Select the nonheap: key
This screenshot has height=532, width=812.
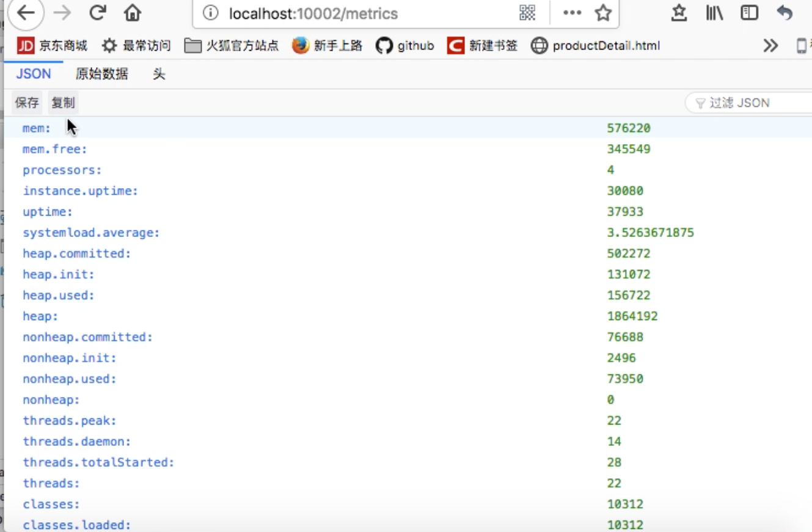[x=51, y=400]
